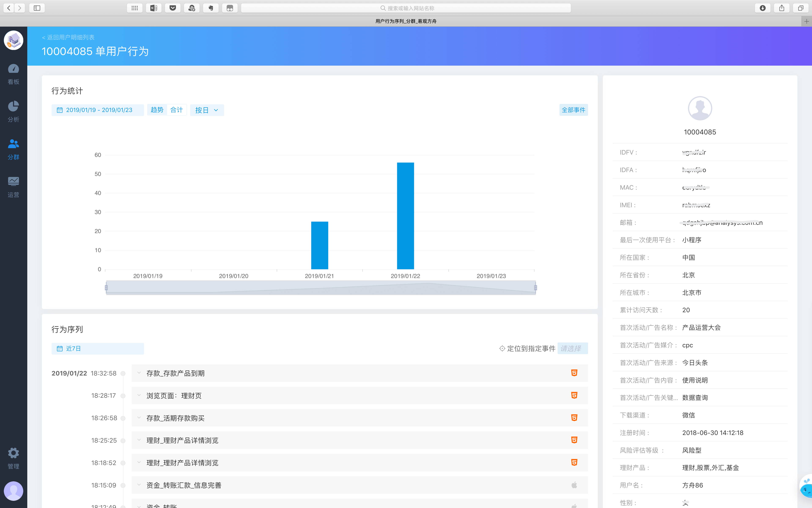
Task: Open the 近7日 date range picker
Action: (98, 348)
